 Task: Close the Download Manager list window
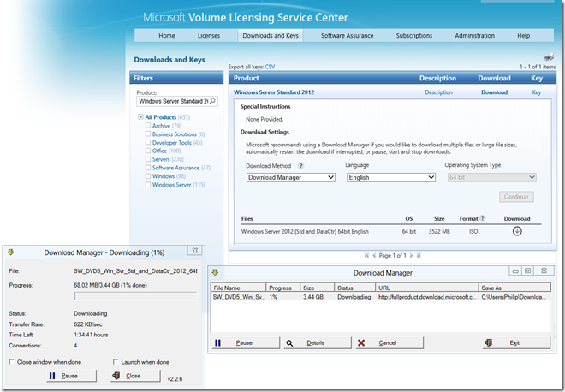[x=544, y=271]
